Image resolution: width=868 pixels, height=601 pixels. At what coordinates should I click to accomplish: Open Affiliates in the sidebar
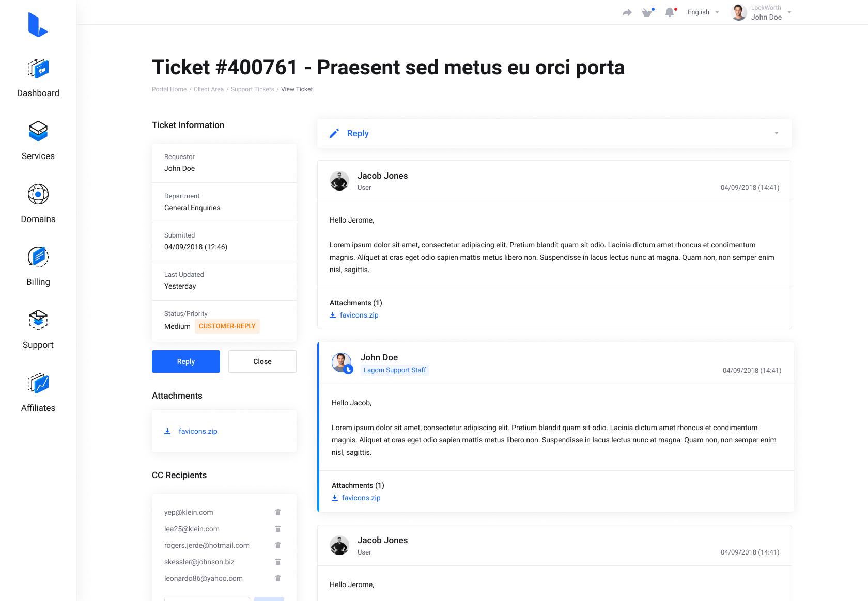click(38, 384)
